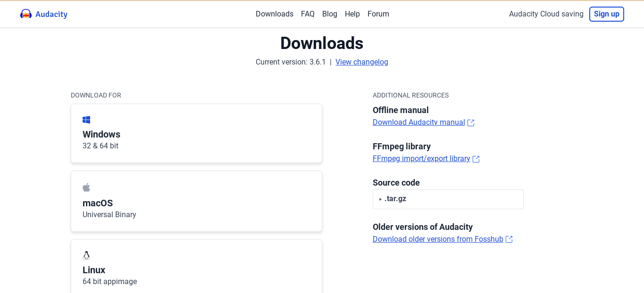Click the Audacity headphones logo icon
Screen dimensions: 644x293
point(26,14)
